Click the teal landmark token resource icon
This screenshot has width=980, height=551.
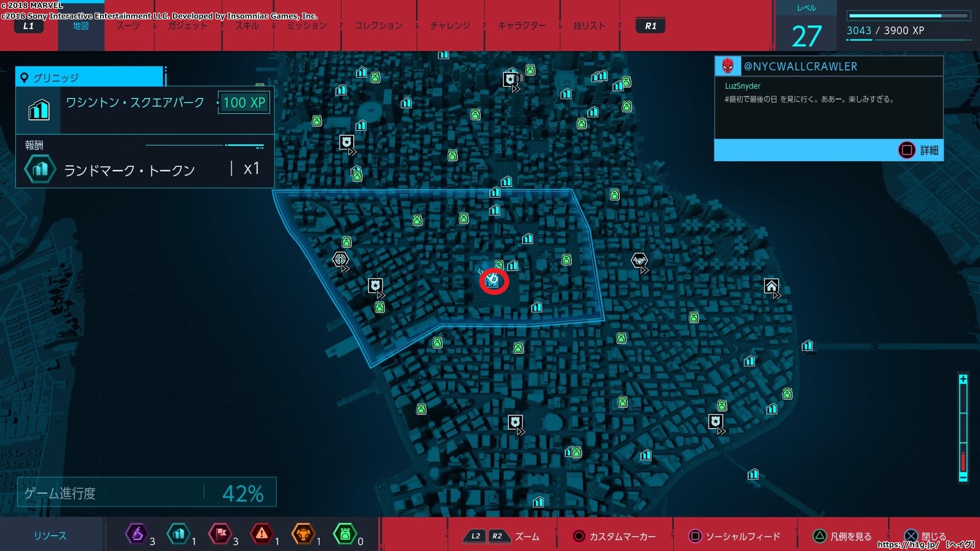pos(178,534)
